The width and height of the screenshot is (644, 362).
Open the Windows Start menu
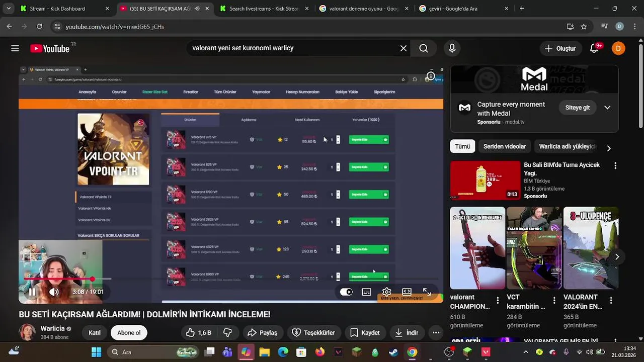(x=96, y=352)
